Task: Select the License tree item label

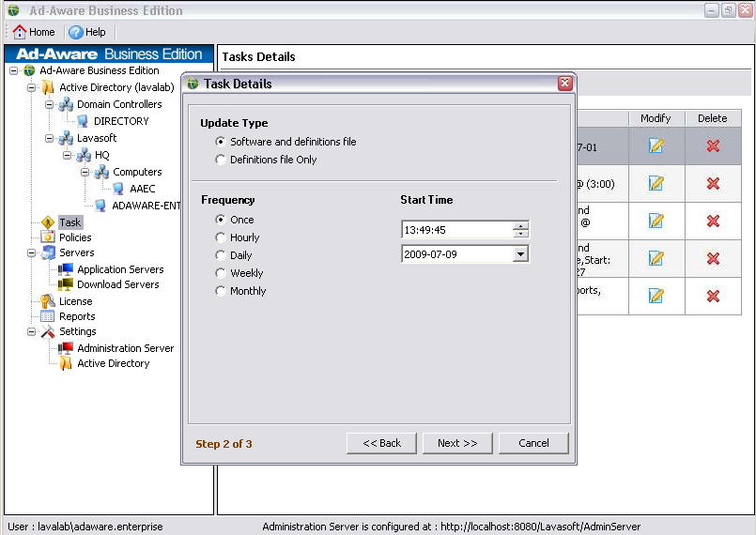Action: tap(76, 301)
